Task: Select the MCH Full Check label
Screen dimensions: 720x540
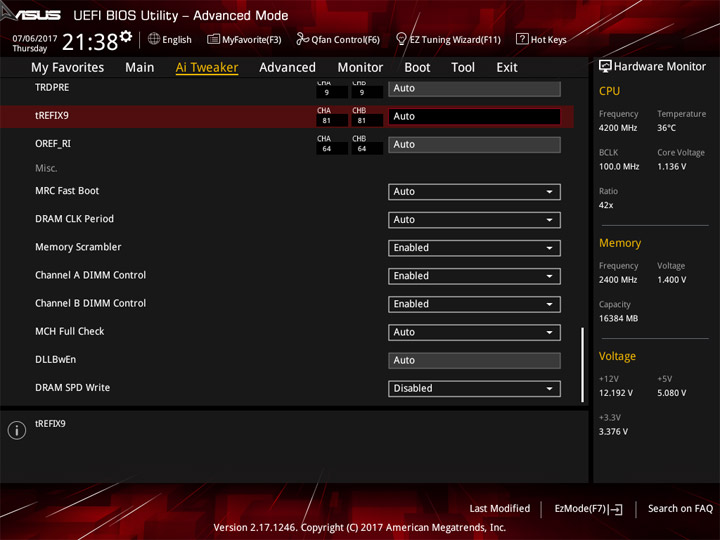Action: click(70, 331)
